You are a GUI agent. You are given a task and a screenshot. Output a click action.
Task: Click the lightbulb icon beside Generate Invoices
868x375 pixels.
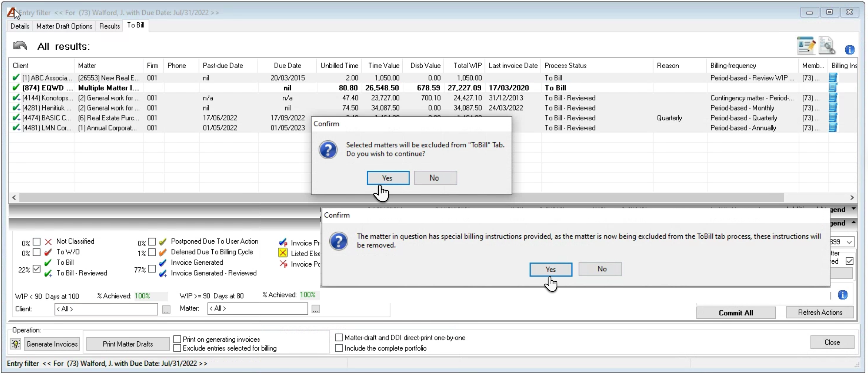pos(15,344)
